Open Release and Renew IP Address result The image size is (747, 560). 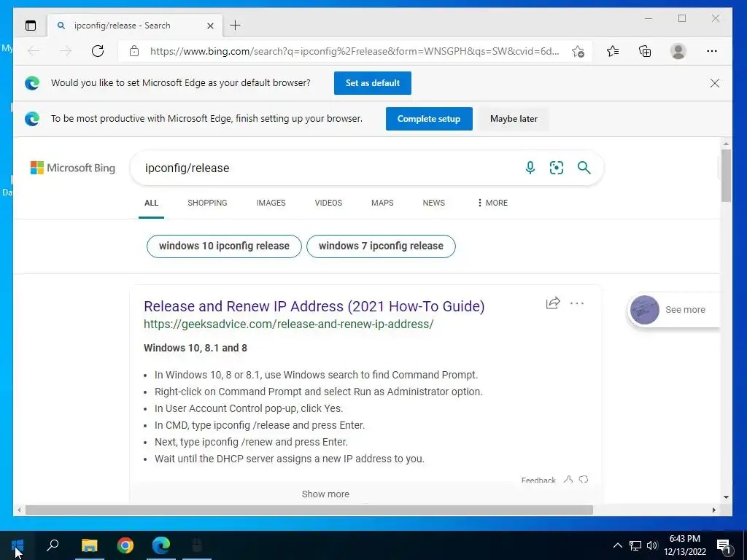coord(314,306)
